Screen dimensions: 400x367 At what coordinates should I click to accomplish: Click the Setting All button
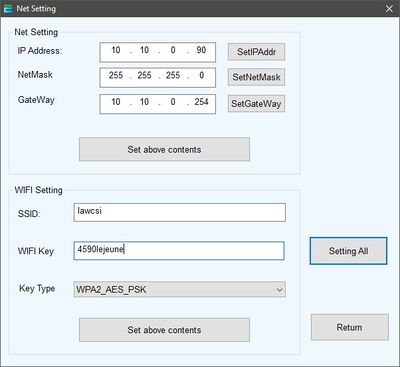[x=348, y=251]
